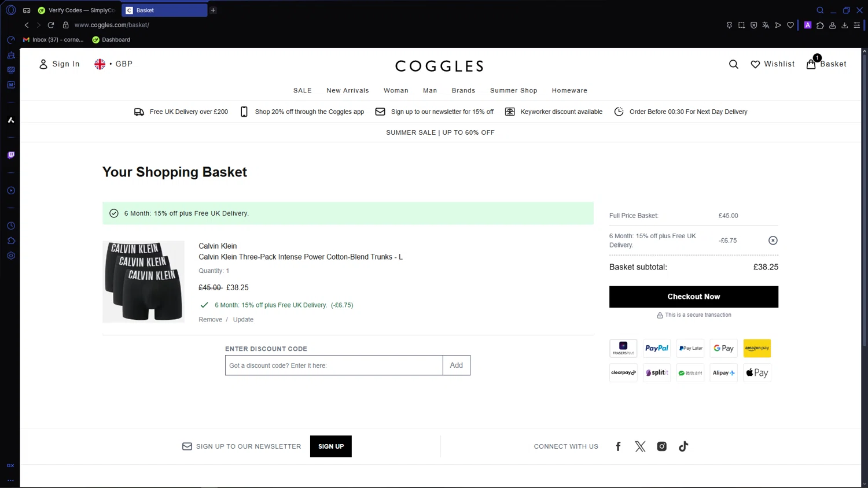Screen dimensions: 868x488
Task: Open the UK flag GBP currency selector
Action: tap(113, 64)
